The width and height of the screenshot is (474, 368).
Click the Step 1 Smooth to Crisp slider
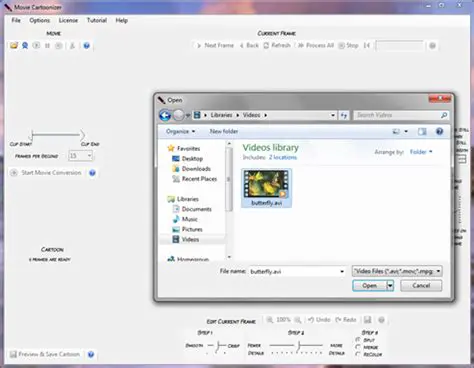point(217,346)
